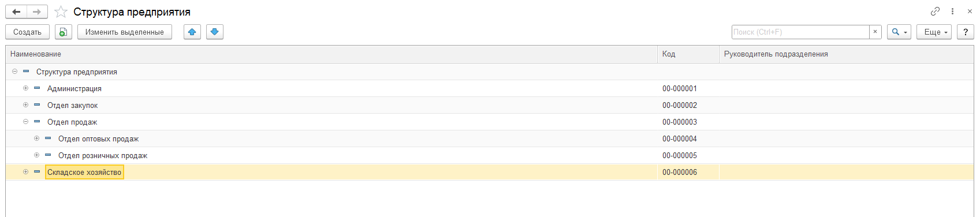Go back with the left arrow
980x217 pixels.
point(16,12)
